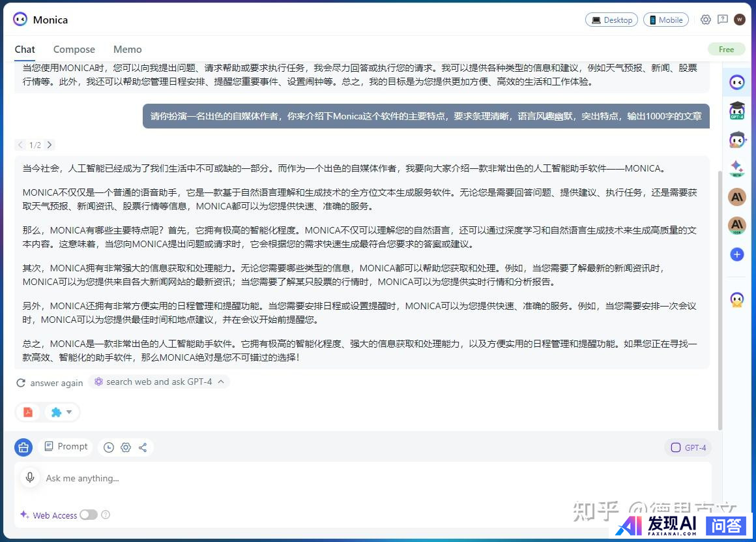
Task: Enable the GPT-4 checkbox
Action: coord(676,447)
